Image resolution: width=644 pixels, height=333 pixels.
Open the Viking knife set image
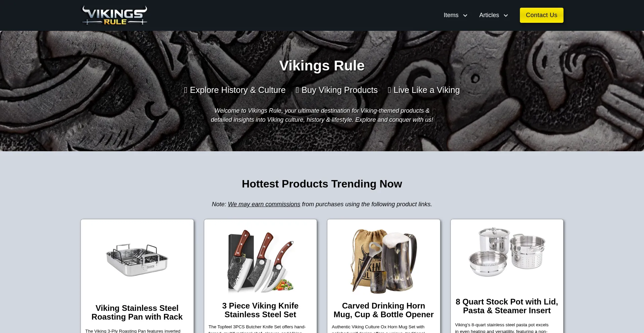pyautogui.click(x=260, y=261)
